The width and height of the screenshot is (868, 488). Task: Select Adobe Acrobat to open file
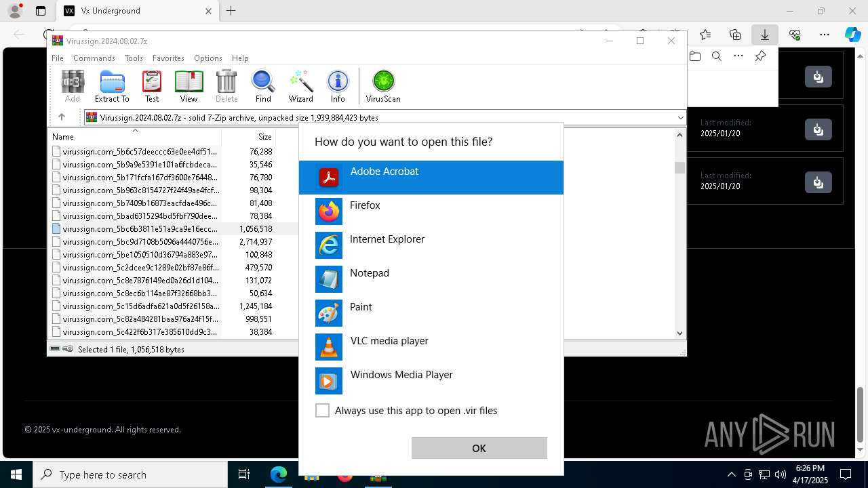pyautogui.click(x=431, y=178)
